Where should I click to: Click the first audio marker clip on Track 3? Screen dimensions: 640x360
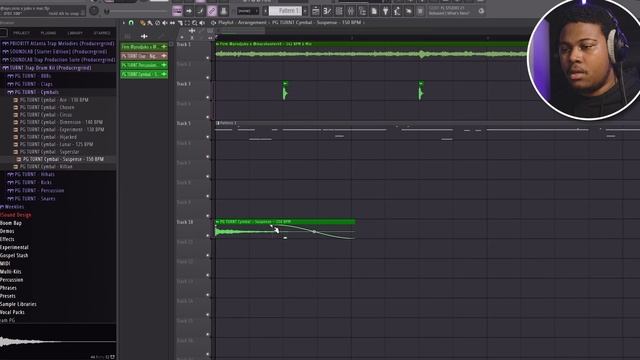point(285,91)
